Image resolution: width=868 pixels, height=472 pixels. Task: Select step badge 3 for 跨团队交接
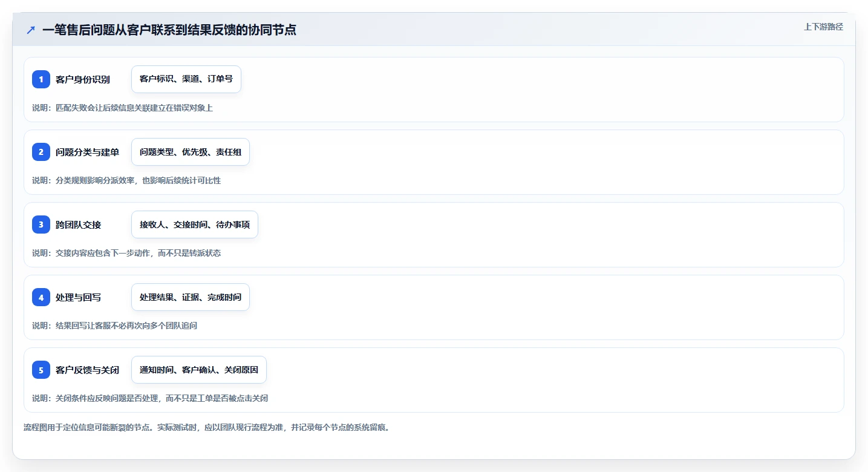pos(41,225)
